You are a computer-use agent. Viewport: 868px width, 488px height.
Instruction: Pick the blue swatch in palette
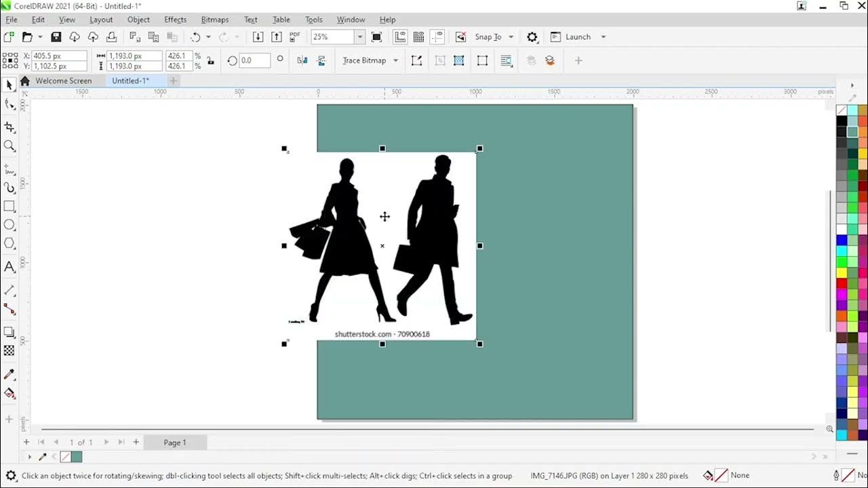(x=842, y=240)
